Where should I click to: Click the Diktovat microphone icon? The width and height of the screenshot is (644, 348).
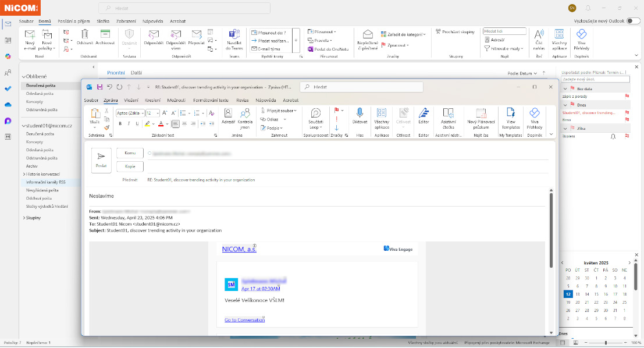click(x=360, y=115)
